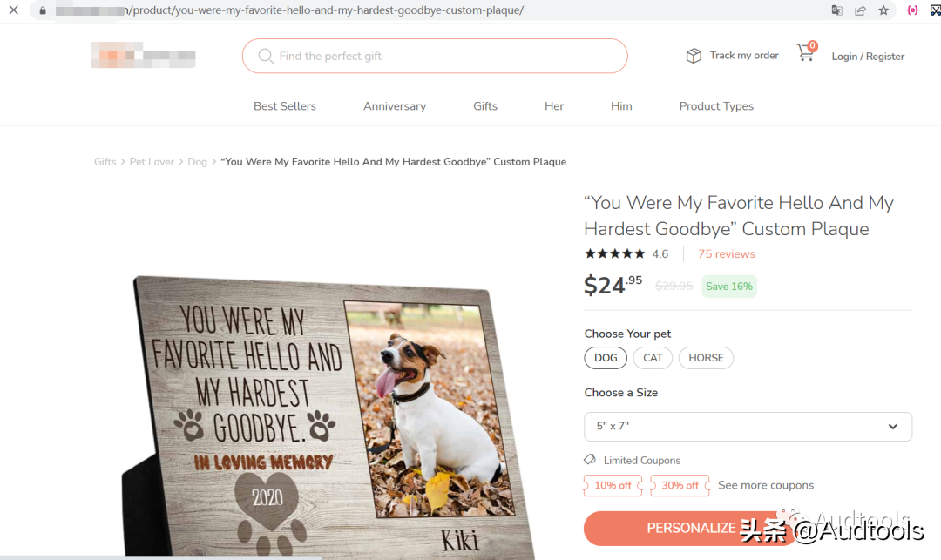Open the translate page icon
941x560 pixels.
[x=836, y=10]
